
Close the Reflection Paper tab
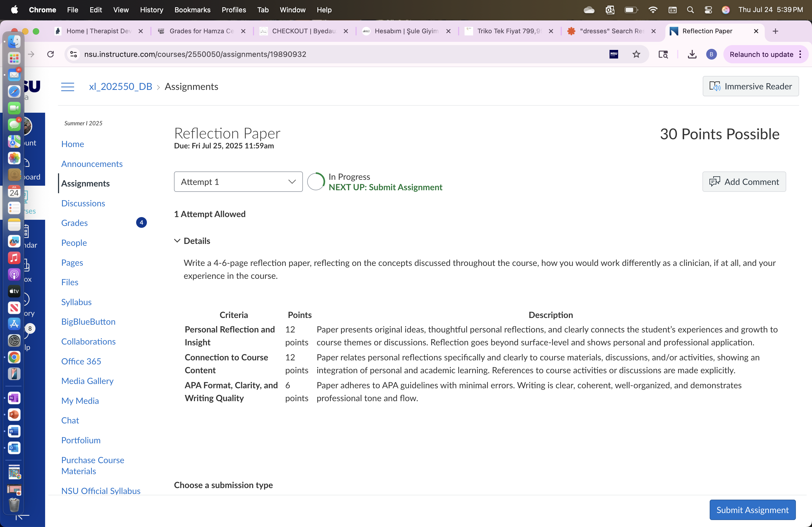pos(756,31)
